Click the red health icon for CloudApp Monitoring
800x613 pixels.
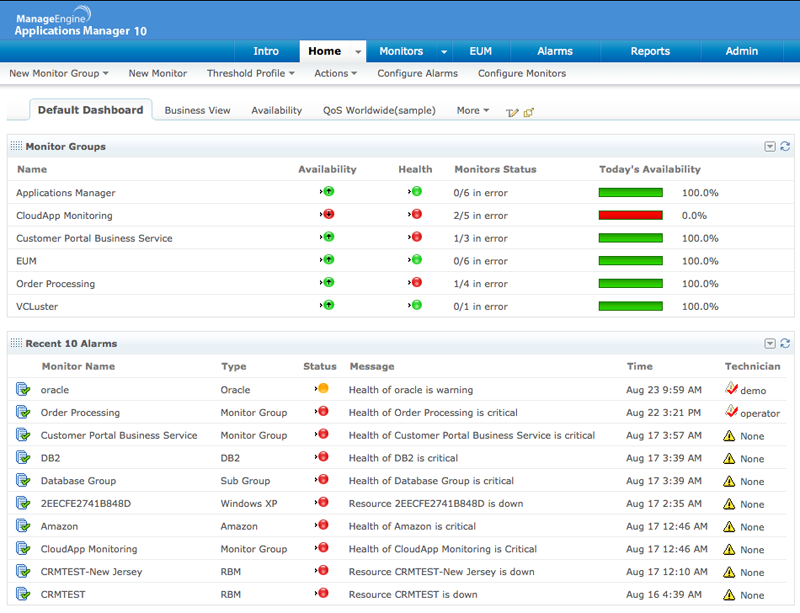click(x=415, y=215)
